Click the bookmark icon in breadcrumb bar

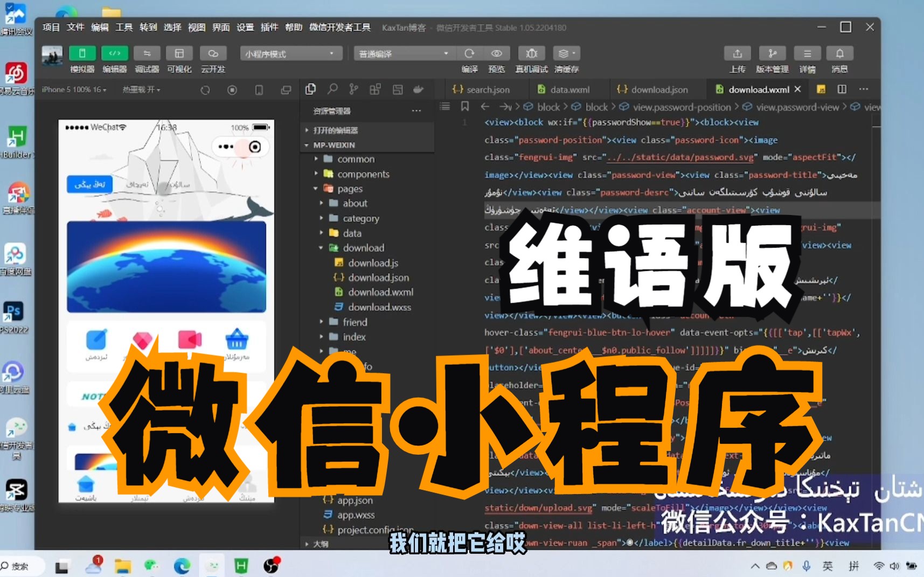465,107
